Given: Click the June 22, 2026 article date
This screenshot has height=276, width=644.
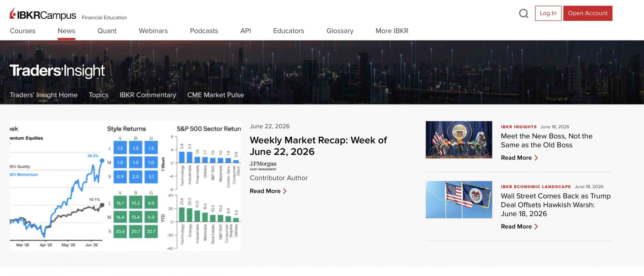Looking at the screenshot, I should point(270,126).
